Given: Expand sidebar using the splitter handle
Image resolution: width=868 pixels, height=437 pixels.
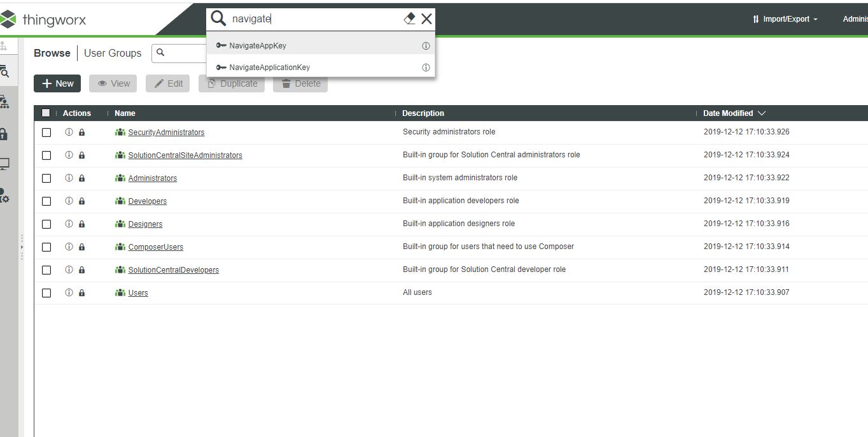Looking at the screenshot, I should point(22,247).
